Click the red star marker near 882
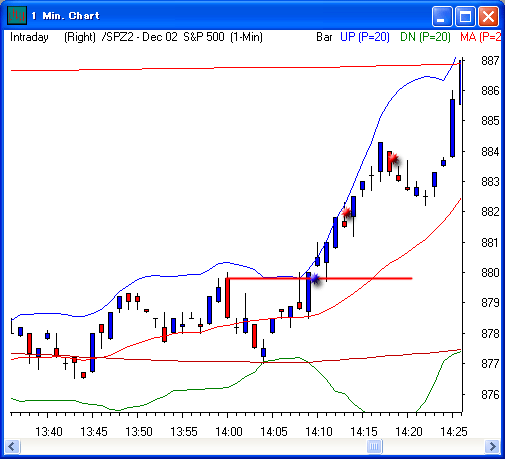This screenshot has height=459, width=505. tap(346, 212)
